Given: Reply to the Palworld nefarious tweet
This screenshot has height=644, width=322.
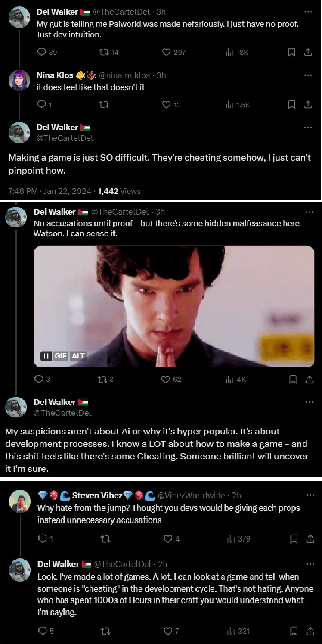Looking at the screenshot, I should pyautogui.click(x=47, y=52).
